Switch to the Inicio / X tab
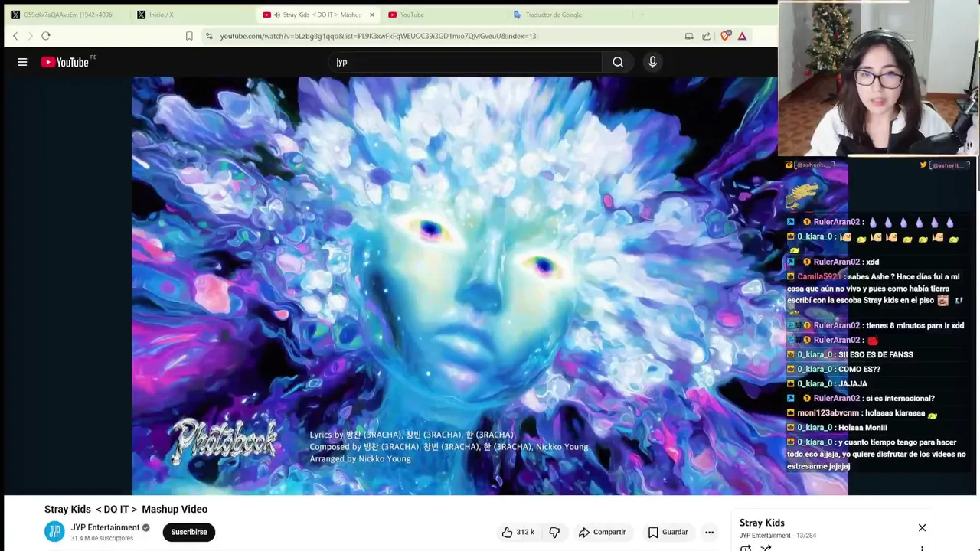980x551 pixels. click(193, 15)
